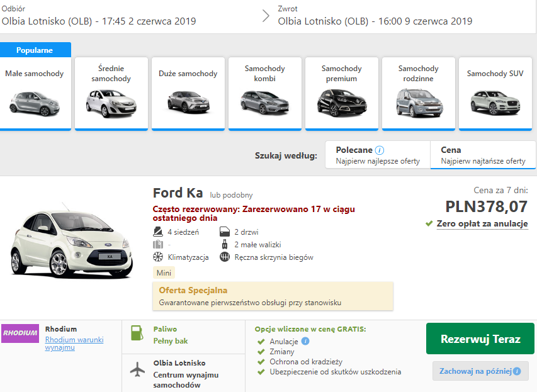Image resolution: width=537 pixels, height=392 pixels.
Task: Select the Samochody SUV category card
Action: 495,94
